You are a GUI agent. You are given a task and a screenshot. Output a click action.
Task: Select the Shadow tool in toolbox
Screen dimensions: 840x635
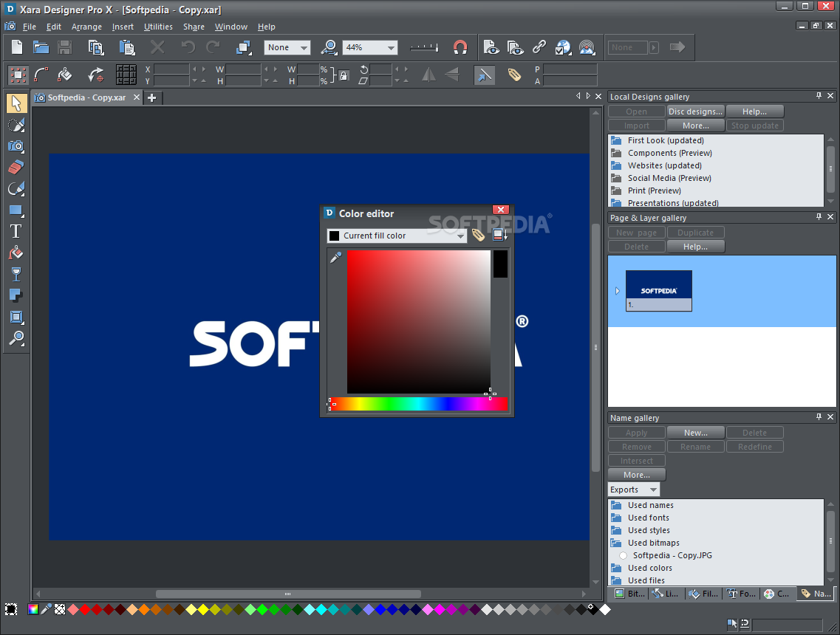pyautogui.click(x=16, y=295)
